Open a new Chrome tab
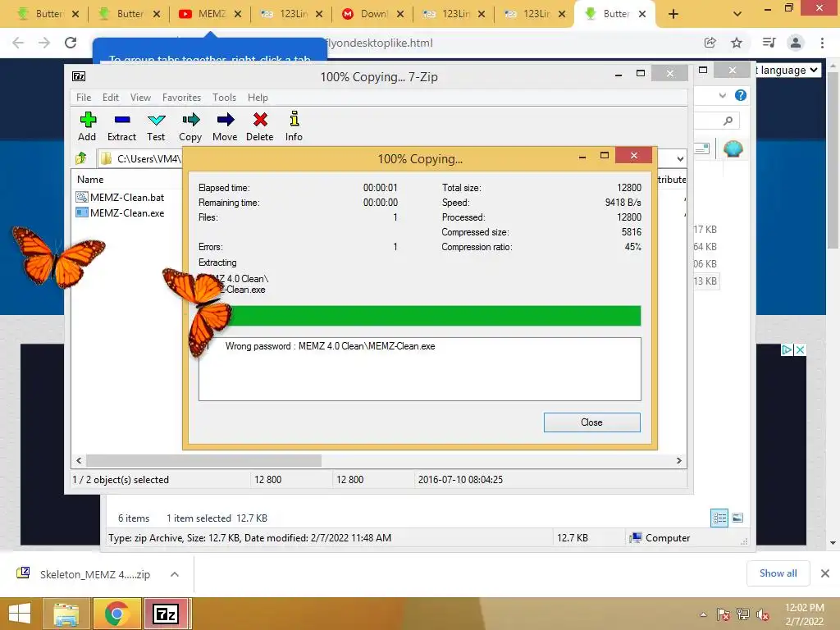The width and height of the screenshot is (840, 630). tap(673, 14)
